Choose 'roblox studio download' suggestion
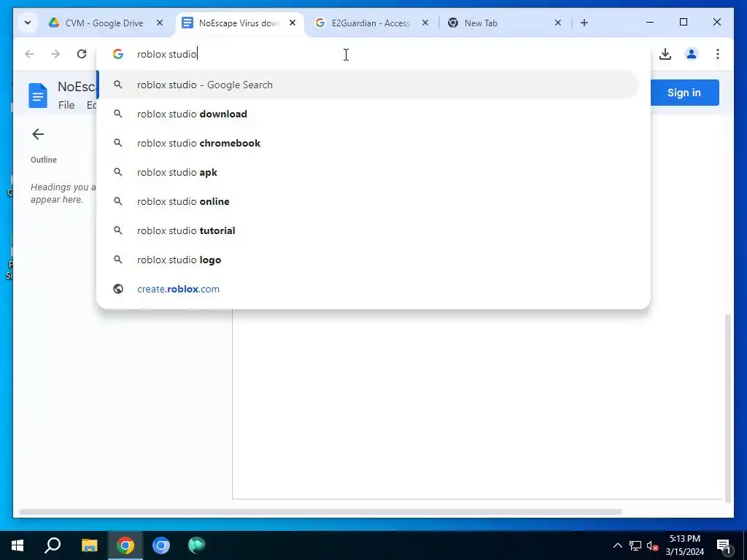Viewport: 747px width, 560px height. coord(368,114)
